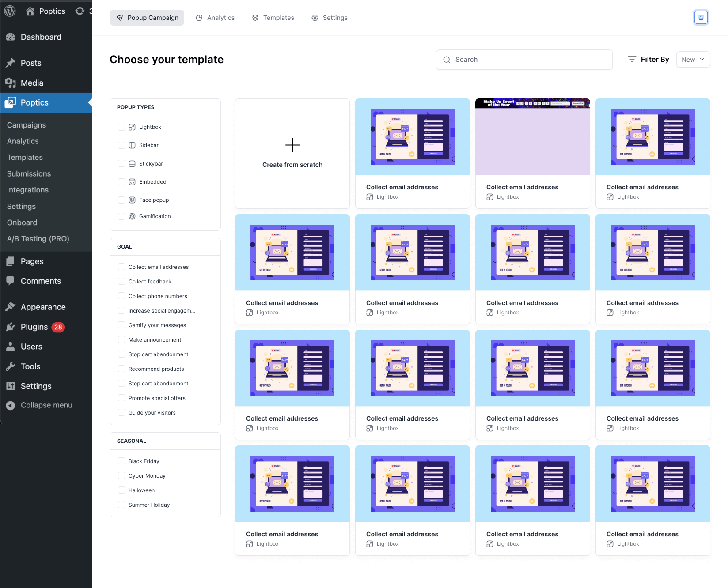Viewport: 728px width, 588px height.
Task: Check the Lightbox popup type checkbox
Action: (121, 127)
